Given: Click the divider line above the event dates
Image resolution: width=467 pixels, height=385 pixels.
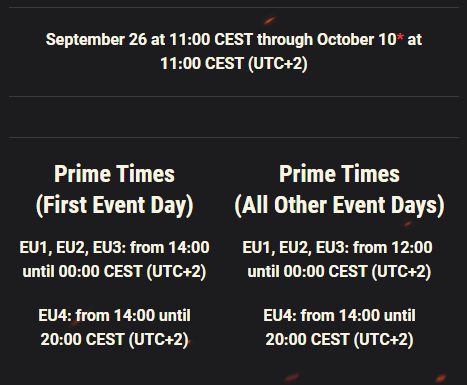Looking at the screenshot, I should click(x=234, y=7).
